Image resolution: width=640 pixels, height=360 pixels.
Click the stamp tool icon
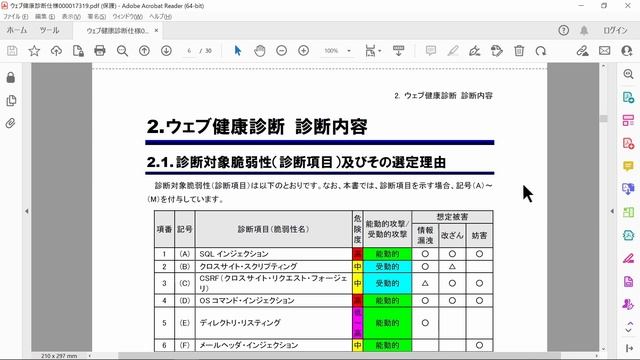coord(497,51)
